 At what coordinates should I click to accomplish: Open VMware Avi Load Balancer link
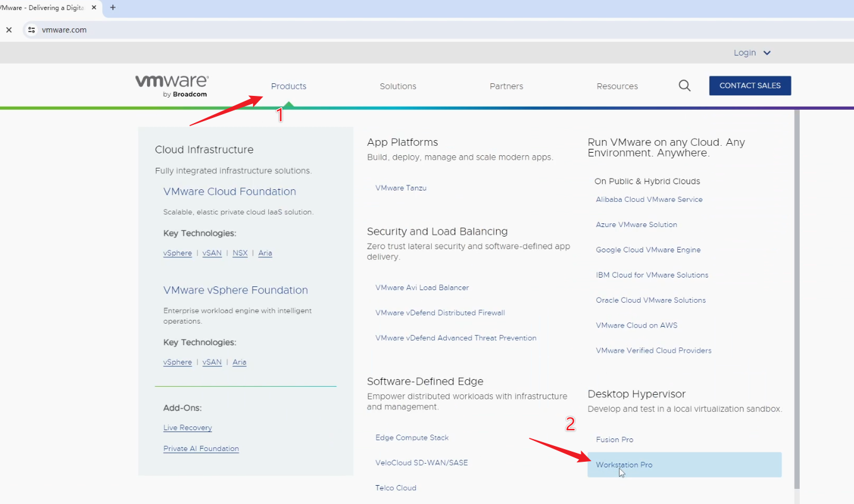[422, 288]
